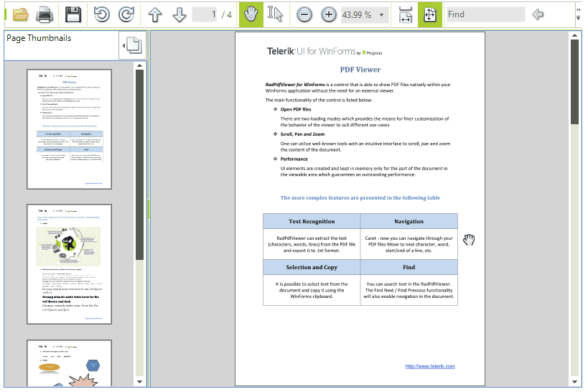Click the Find search field
588x392 pixels.
(x=485, y=14)
